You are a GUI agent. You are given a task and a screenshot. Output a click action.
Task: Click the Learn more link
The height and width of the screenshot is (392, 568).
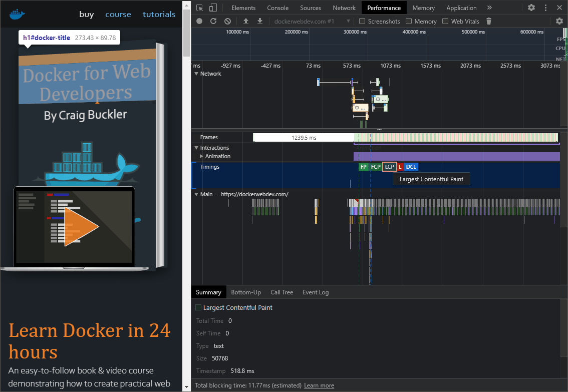point(319,385)
